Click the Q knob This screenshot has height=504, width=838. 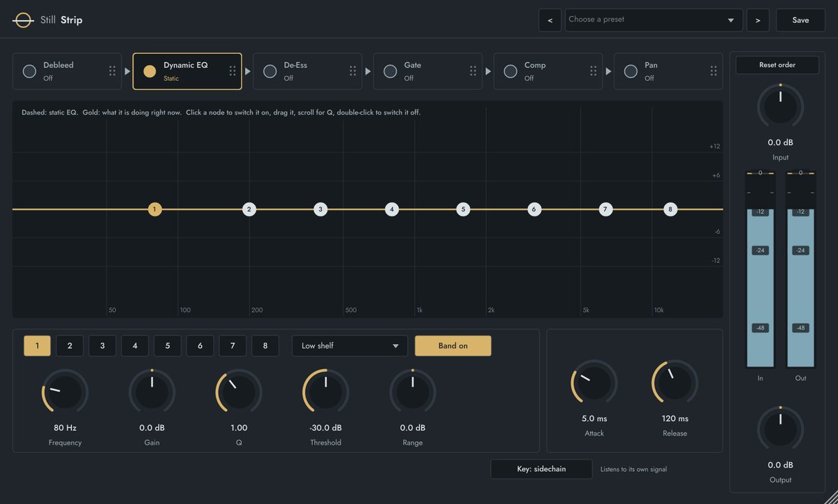coord(239,392)
